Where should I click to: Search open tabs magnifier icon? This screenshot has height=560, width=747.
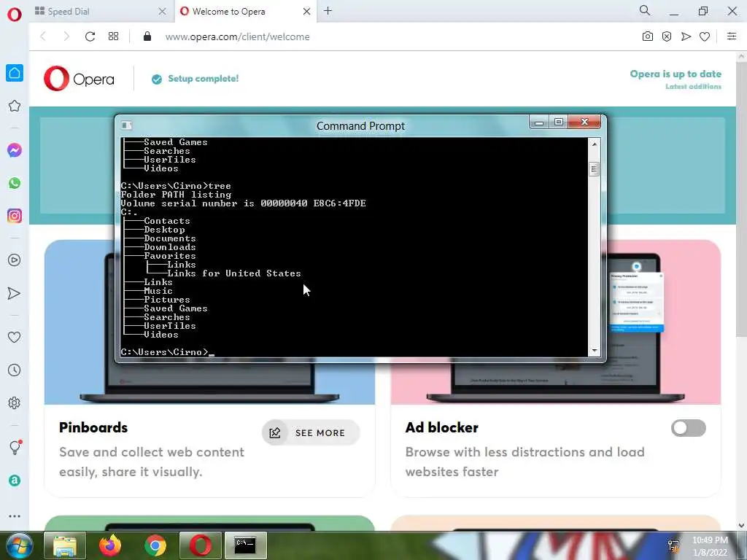(645, 10)
